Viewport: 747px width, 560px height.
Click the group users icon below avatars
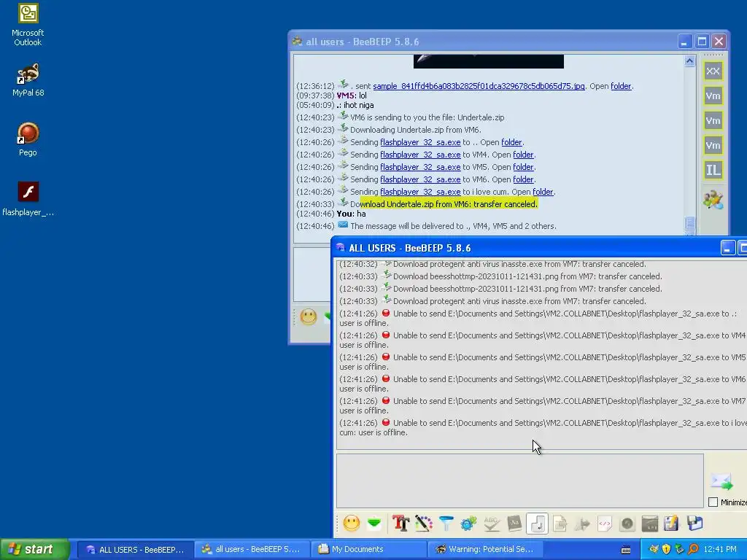pyautogui.click(x=713, y=200)
